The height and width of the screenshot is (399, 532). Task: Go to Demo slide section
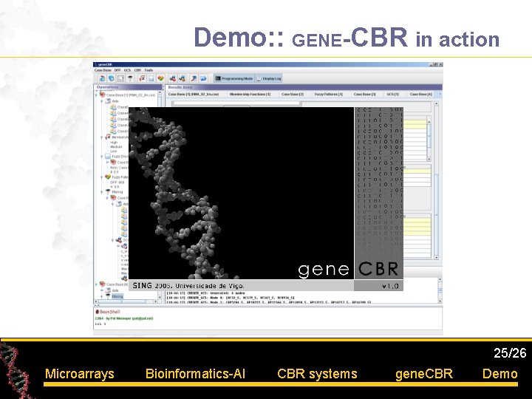[x=500, y=374]
